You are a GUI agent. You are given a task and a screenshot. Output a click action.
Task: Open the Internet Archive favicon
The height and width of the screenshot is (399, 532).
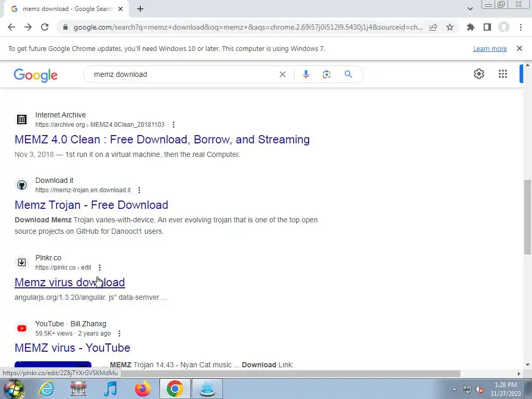pyautogui.click(x=22, y=119)
